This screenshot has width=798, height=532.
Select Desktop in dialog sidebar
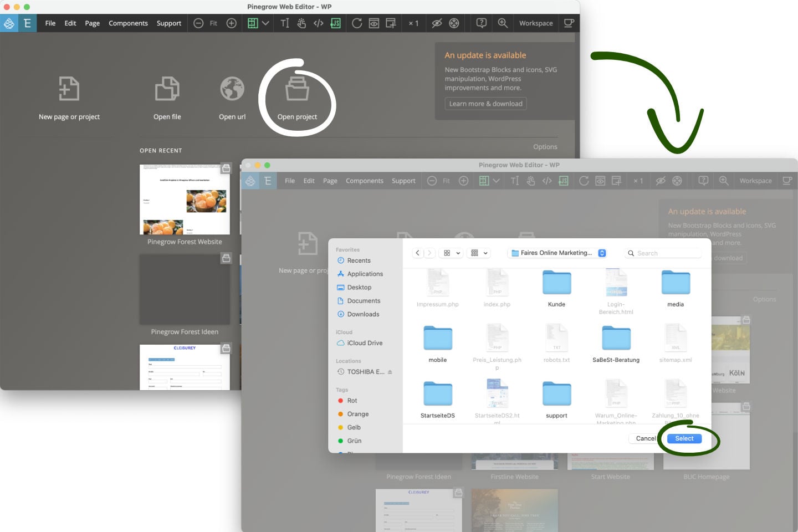[x=359, y=287]
